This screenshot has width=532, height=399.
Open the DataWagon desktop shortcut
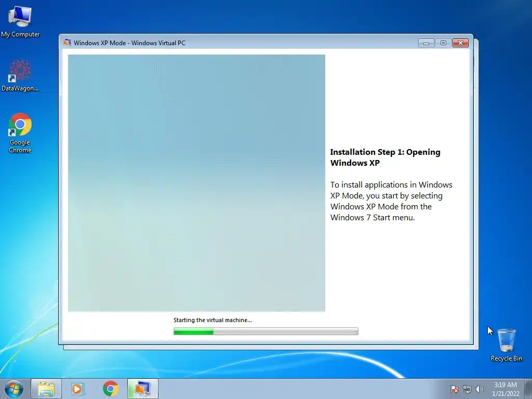tap(20, 75)
